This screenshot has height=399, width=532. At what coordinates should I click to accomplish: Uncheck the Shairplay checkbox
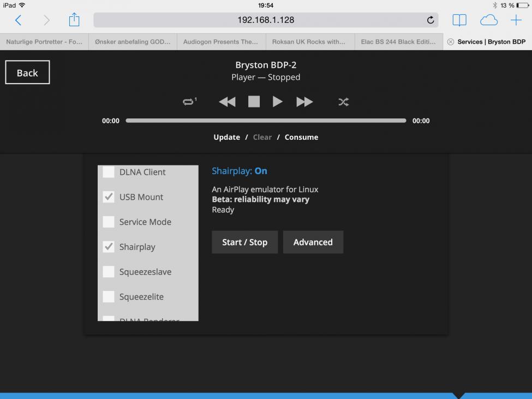[109, 247]
